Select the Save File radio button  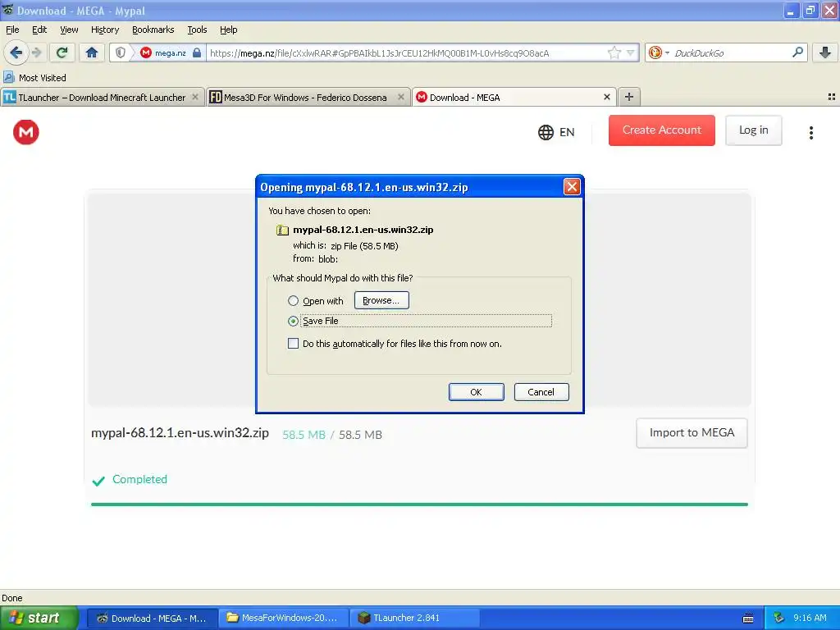pyautogui.click(x=293, y=321)
